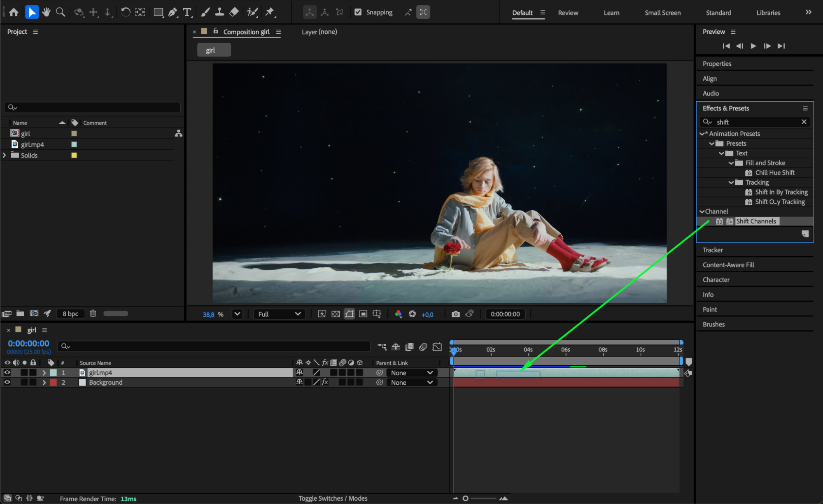
Task: Select the Puppet Pin tool
Action: coord(270,12)
